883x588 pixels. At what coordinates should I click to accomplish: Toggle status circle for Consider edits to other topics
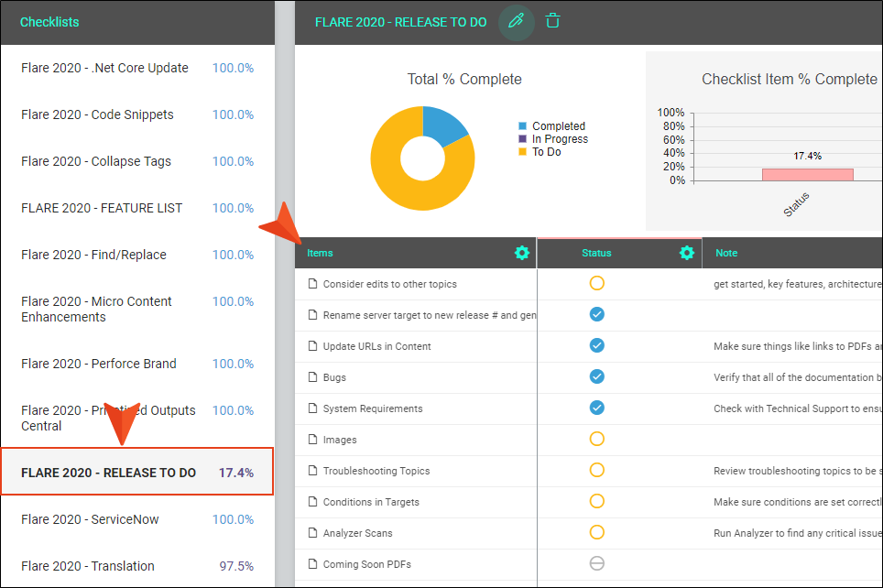pos(597,283)
